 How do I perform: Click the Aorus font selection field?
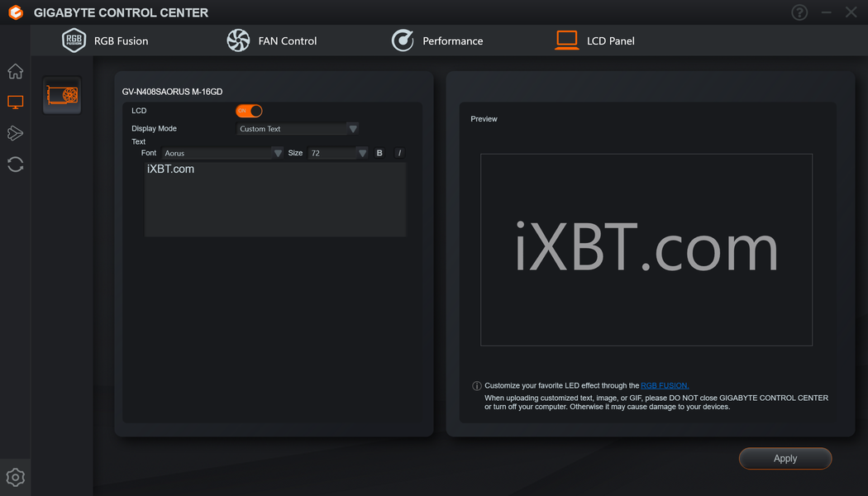[x=217, y=153]
